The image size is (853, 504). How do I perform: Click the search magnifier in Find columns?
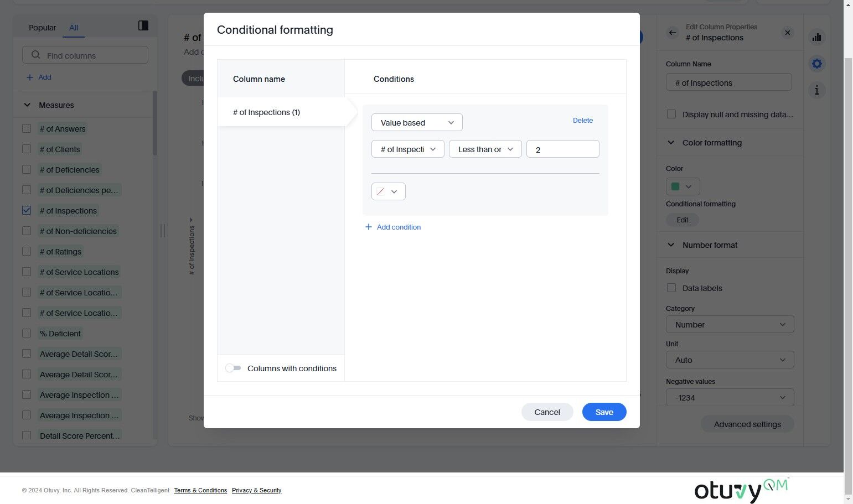36,55
